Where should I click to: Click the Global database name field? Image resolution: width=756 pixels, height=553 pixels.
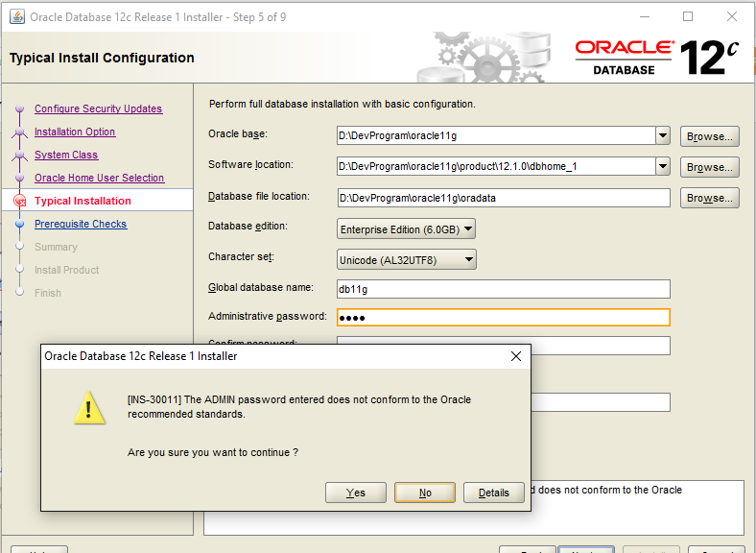tap(504, 289)
